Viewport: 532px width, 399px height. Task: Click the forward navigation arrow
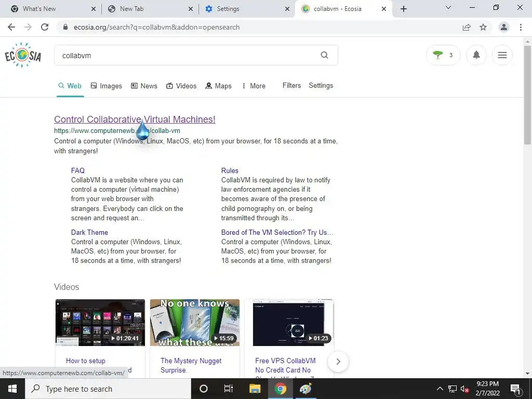point(28,27)
